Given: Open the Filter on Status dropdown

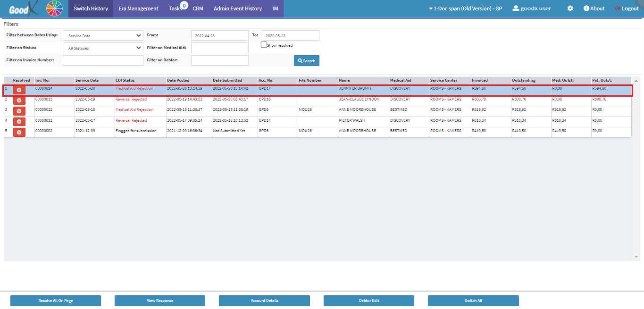Looking at the screenshot, I should click(103, 48).
